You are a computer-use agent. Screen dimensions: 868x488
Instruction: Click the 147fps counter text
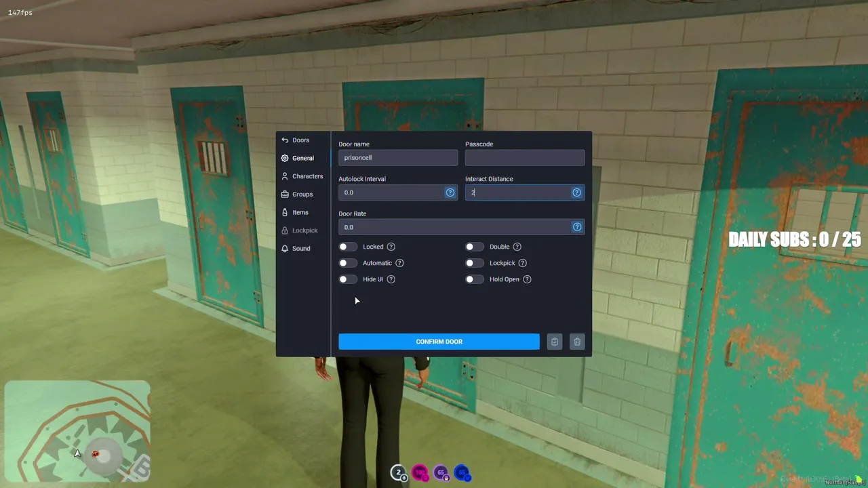(20, 13)
